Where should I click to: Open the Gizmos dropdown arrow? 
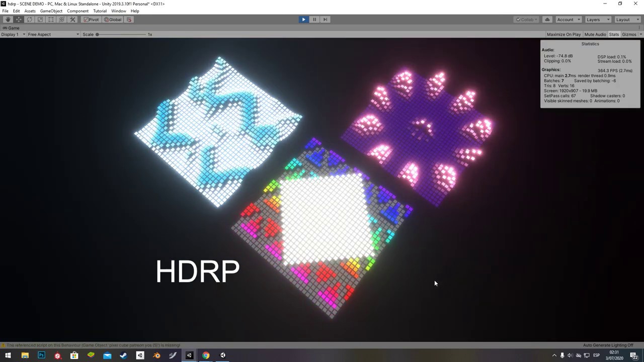pyautogui.click(x=640, y=34)
